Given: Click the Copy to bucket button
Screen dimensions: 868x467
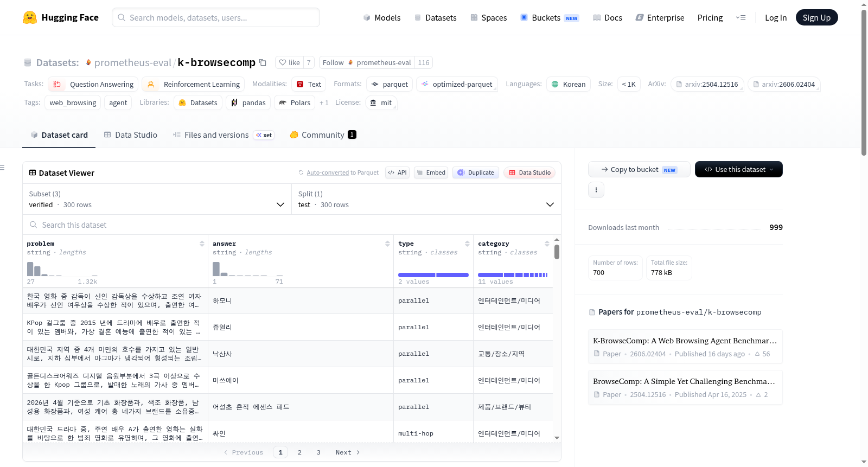Looking at the screenshot, I should 639,169.
